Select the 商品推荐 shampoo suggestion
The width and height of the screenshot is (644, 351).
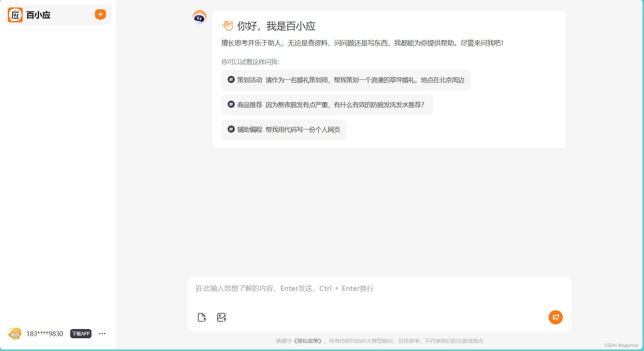pos(327,105)
